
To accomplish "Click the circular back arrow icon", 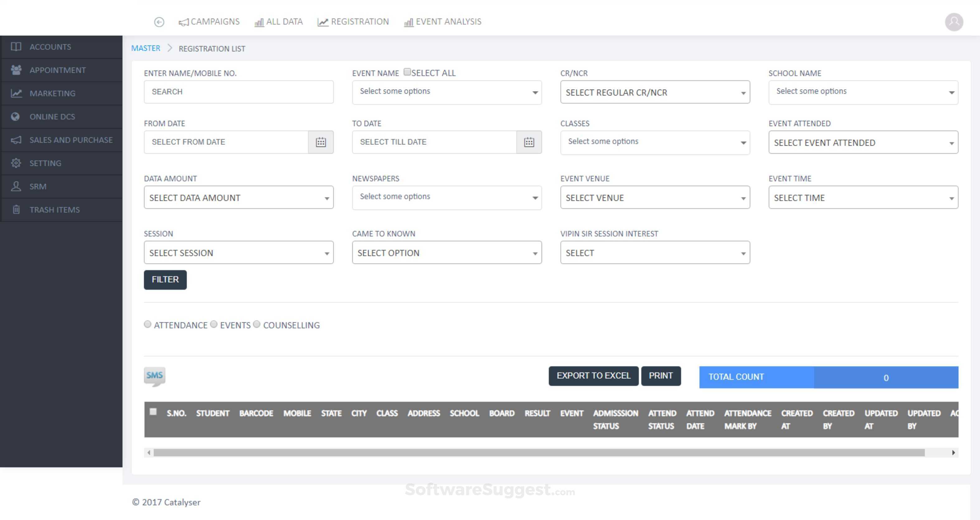I will [x=159, y=22].
